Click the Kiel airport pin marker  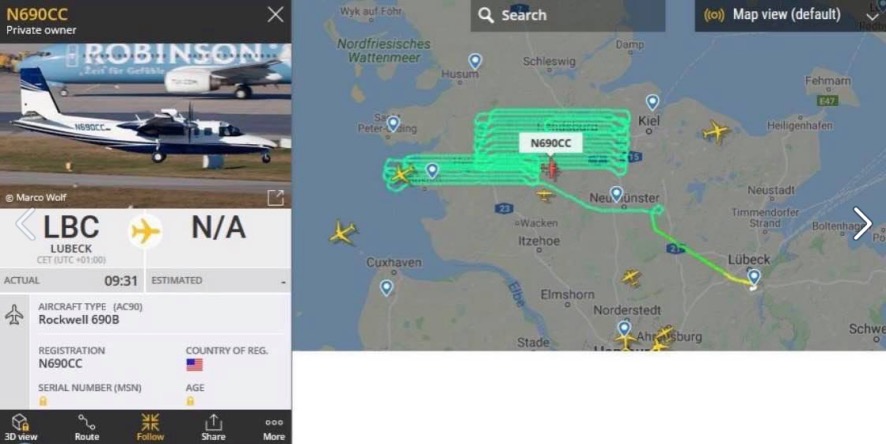[652, 102]
